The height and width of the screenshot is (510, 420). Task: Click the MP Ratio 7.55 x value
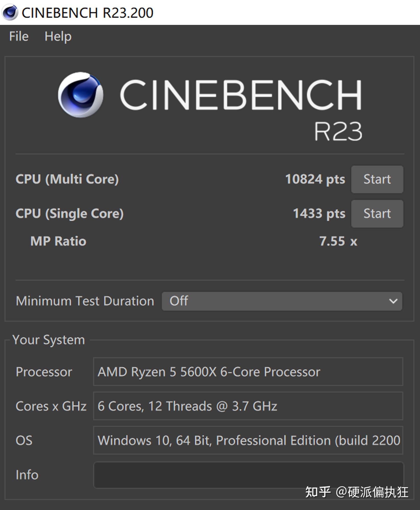[x=338, y=241]
